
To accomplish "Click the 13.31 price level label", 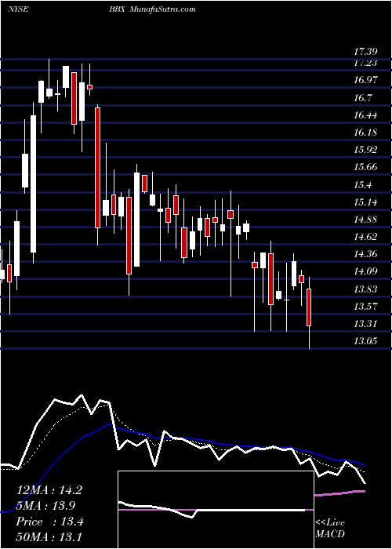I will click(x=365, y=324).
